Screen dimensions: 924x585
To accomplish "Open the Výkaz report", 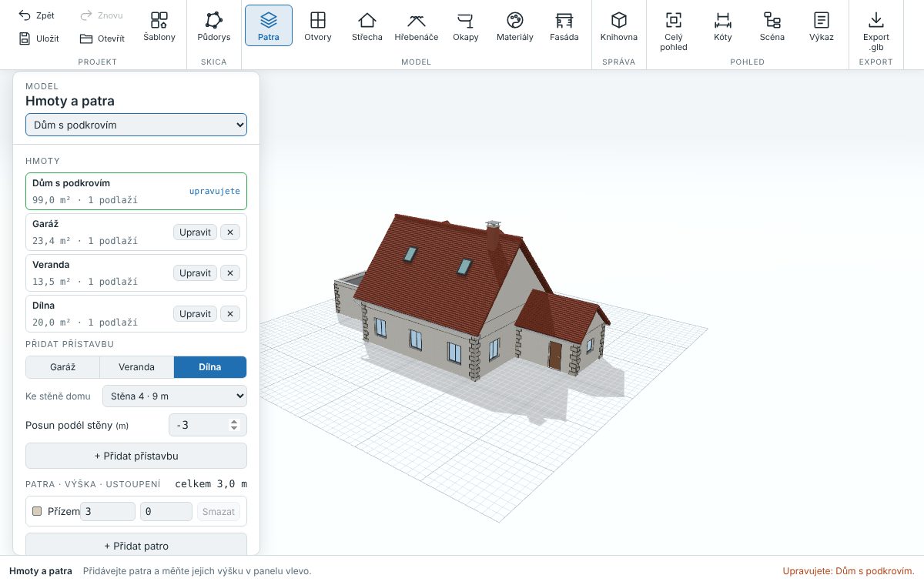I will coord(822,26).
